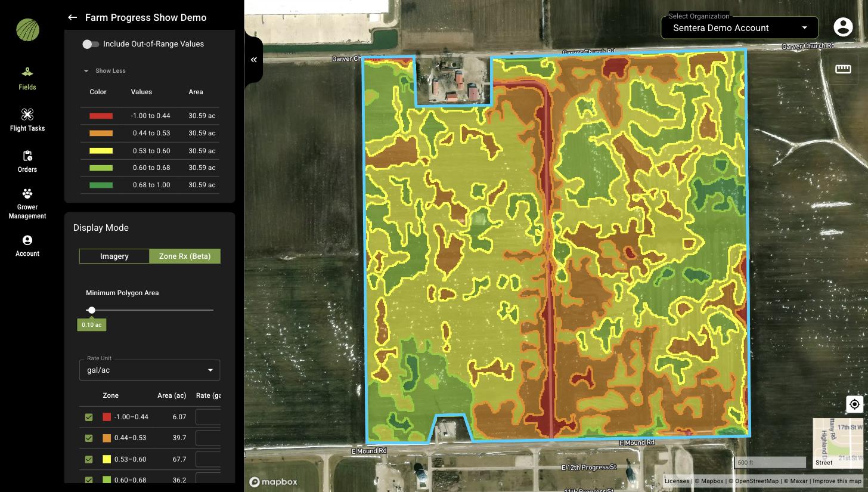Click the 500 ft map scale bar
868x492 pixels.
[770, 462]
